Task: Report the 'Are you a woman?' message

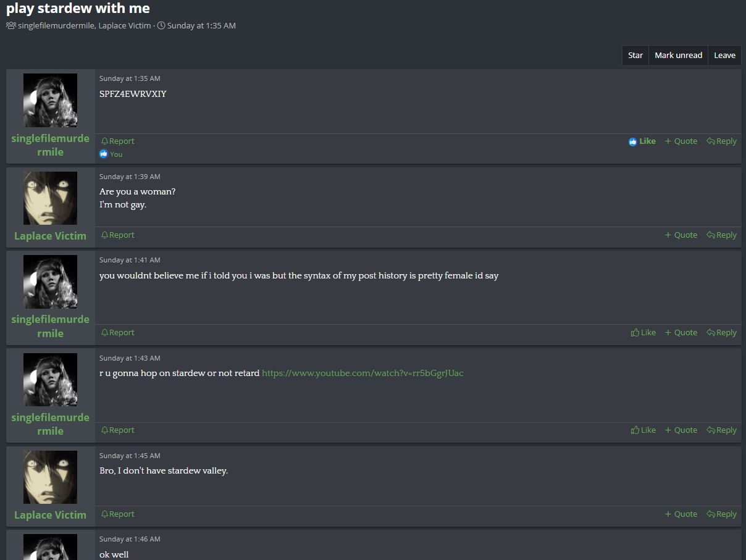Action: tap(118, 235)
